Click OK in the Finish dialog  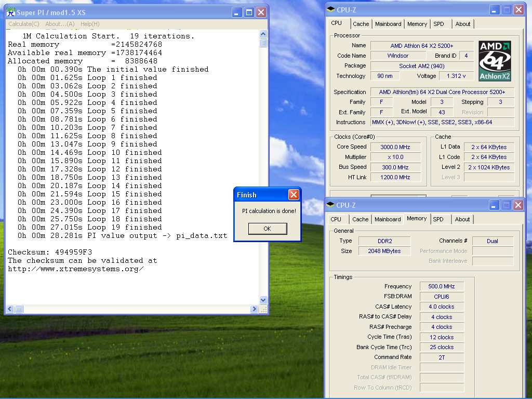pos(268,229)
